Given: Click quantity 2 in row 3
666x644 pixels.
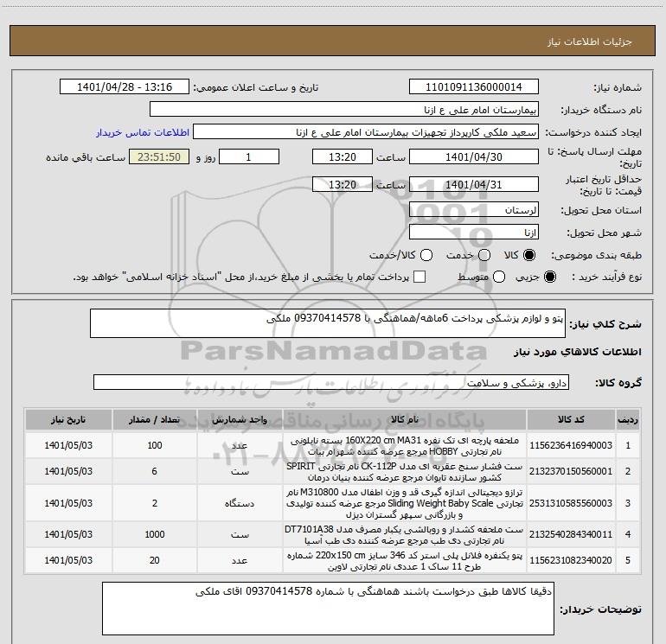Looking at the screenshot, I should coord(155,503).
